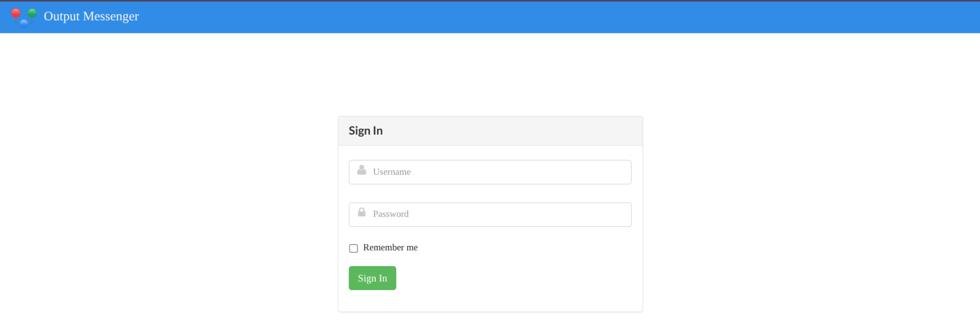Click the gray Sign In panel header strip
980x331 pixels.
coord(517,131)
